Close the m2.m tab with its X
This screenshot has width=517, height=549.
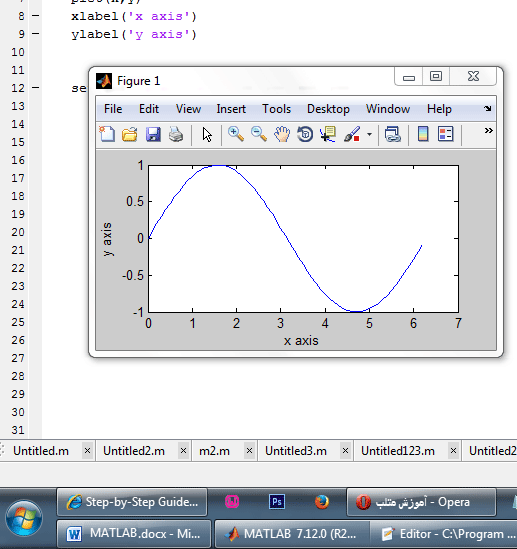(x=249, y=451)
